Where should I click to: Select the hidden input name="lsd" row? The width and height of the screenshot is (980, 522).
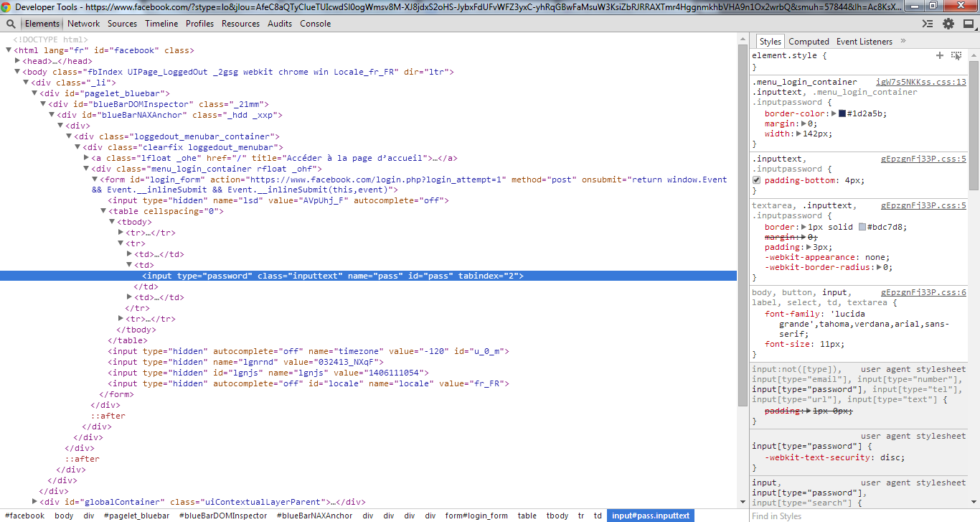[x=278, y=200]
